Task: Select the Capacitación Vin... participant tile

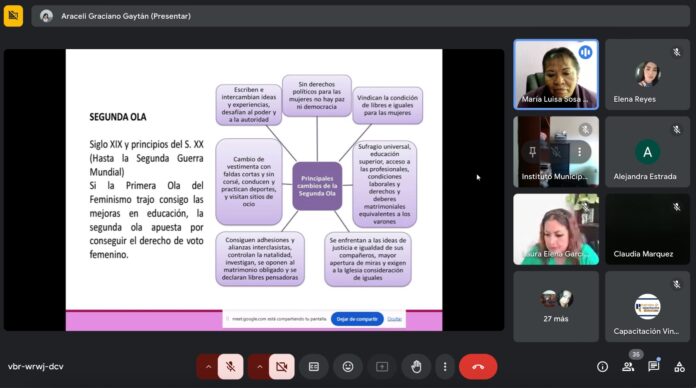Action: tap(647, 307)
